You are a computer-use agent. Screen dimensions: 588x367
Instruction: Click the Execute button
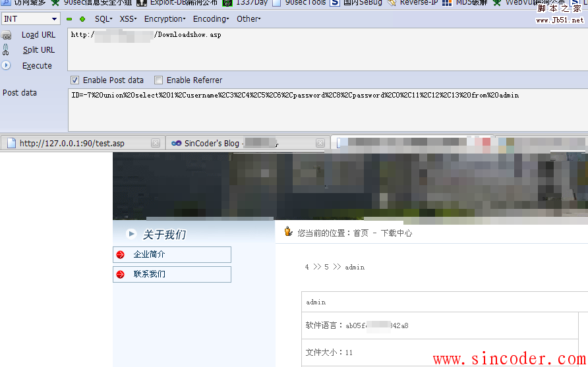pyautogui.click(x=37, y=66)
